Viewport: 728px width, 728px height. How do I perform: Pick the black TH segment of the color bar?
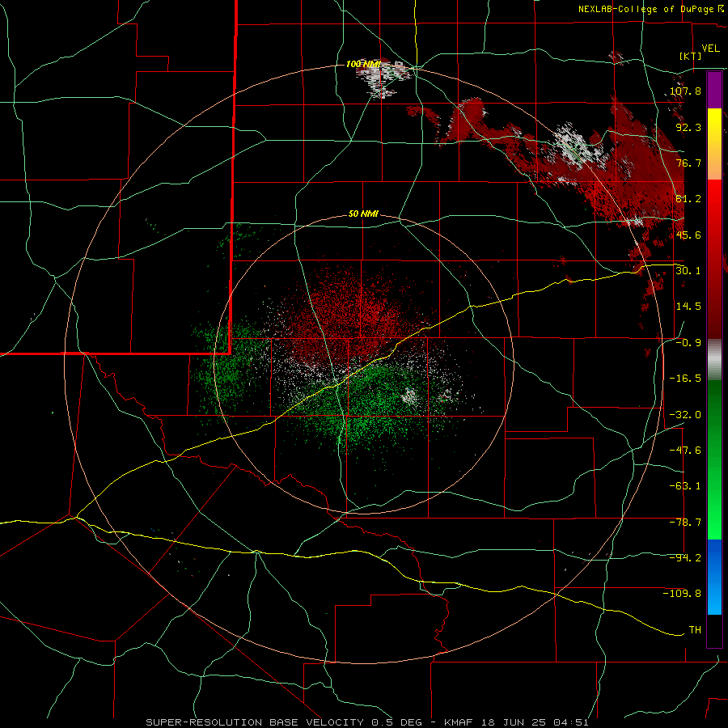point(714,630)
